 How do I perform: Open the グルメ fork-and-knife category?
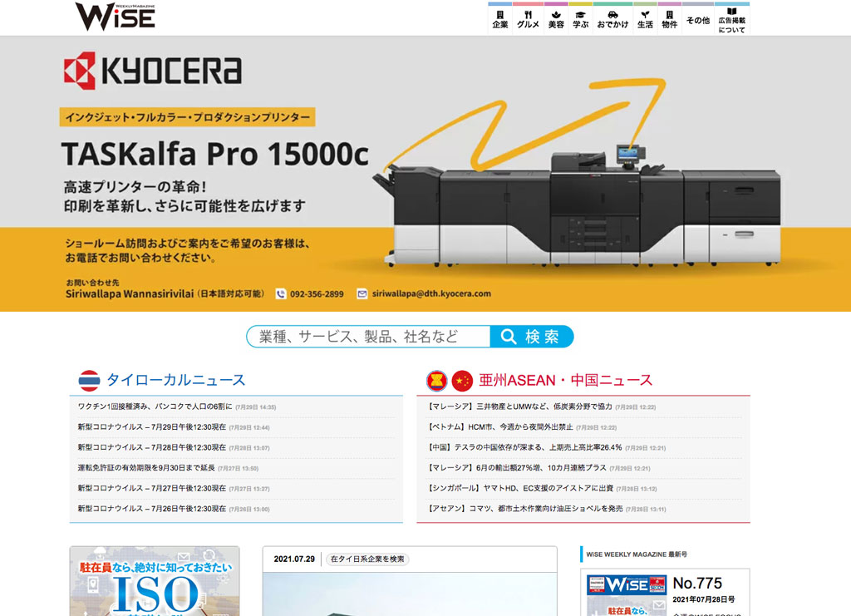tap(528, 20)
